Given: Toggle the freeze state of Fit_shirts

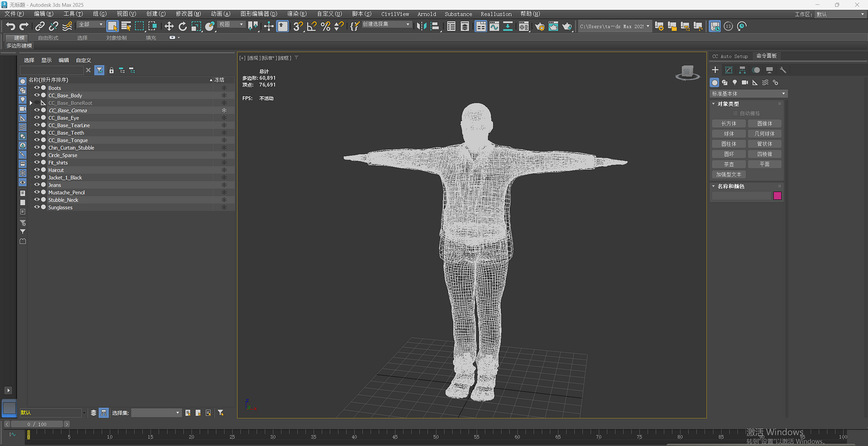Looking at the screenshot, I should click(224, 163).
